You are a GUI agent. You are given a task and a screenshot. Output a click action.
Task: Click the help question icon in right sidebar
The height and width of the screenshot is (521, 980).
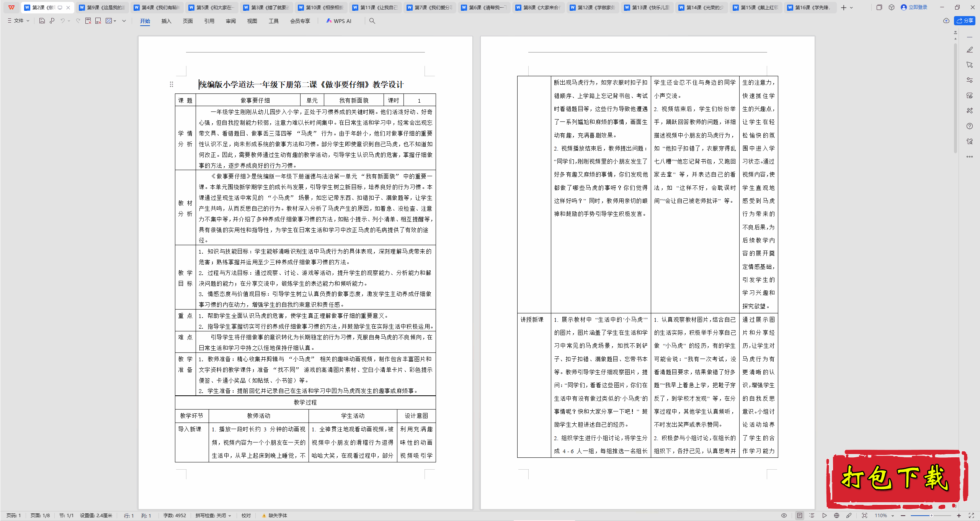pos(970,126)
